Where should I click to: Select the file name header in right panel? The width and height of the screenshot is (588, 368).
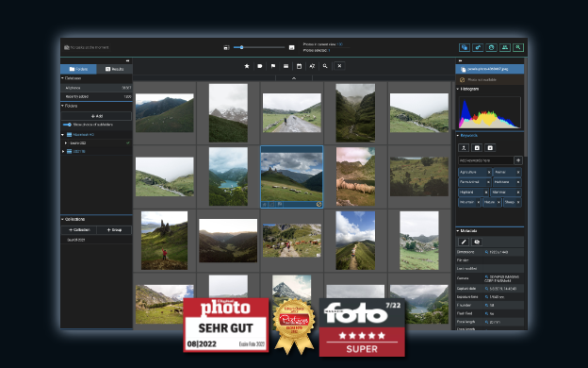tap(489, 69)
